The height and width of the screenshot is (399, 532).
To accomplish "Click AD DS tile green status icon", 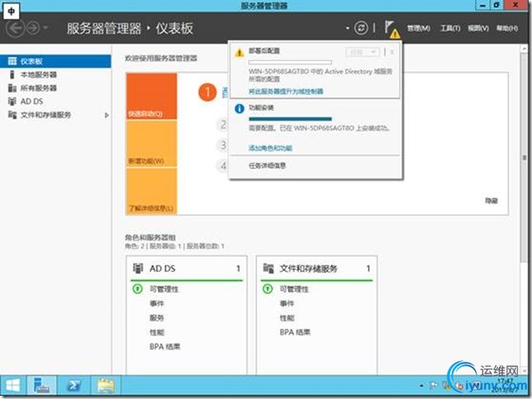I will click(137, 289).
